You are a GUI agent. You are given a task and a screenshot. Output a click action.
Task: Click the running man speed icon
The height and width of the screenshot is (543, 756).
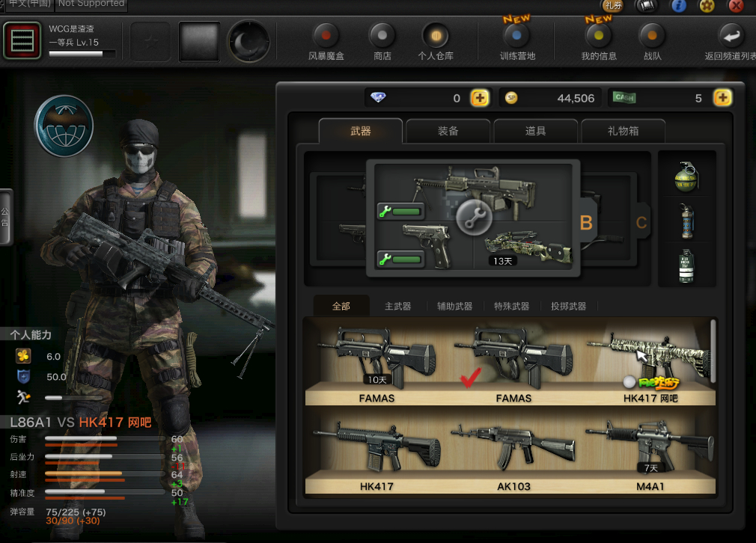tap(22, 397)
